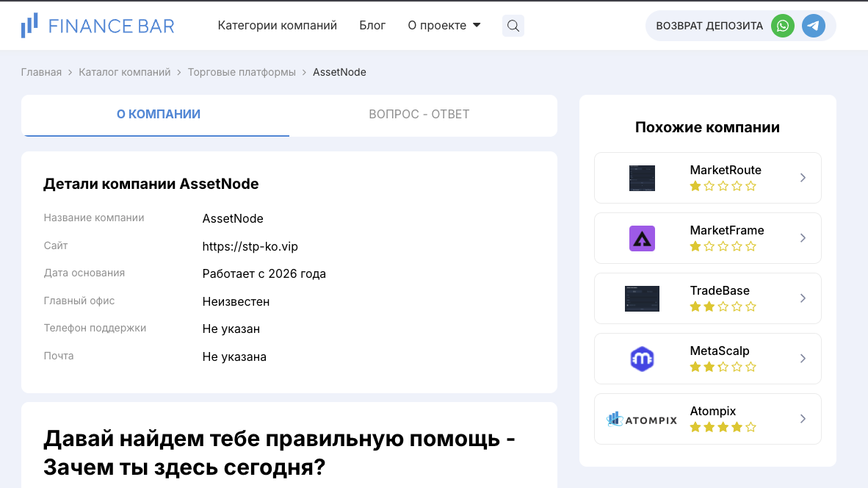Click «Похожие компании» heading
This screenshot has height=488, width=868.
tap(707, 127)
